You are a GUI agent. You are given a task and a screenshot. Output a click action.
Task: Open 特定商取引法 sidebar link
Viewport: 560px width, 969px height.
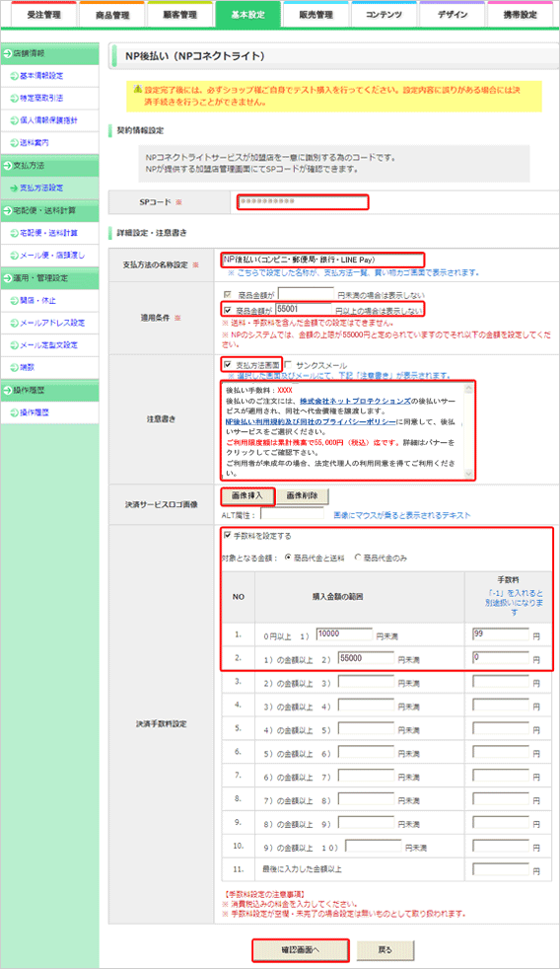(41, 98)
